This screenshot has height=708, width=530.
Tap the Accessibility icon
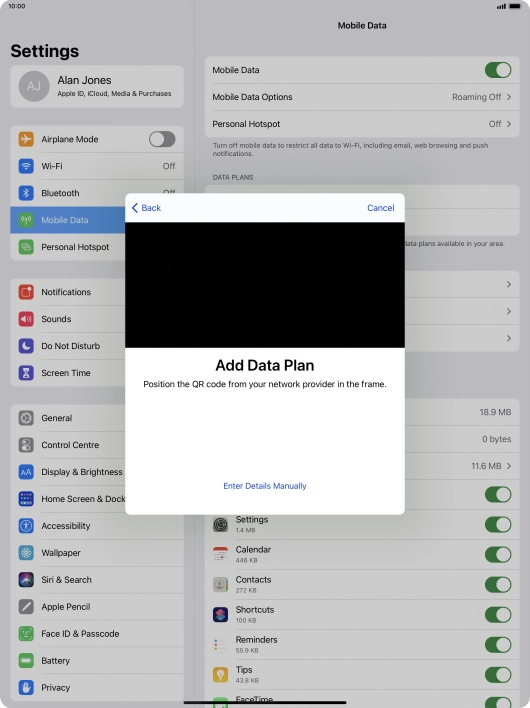(x=26, y=526)
